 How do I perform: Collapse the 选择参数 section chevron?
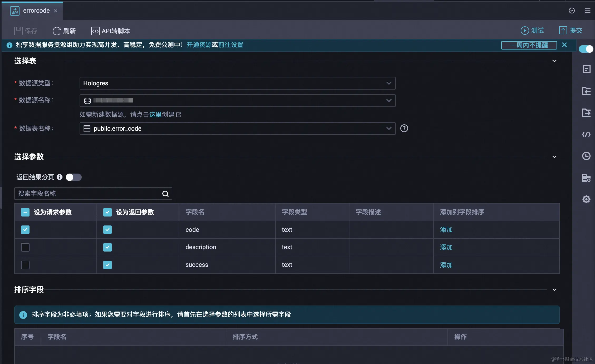554,157
